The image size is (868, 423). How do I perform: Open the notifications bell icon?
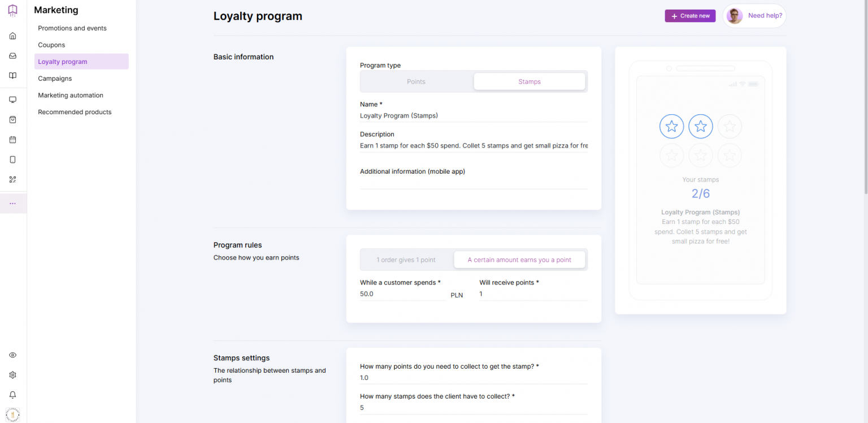click(12, 395)
